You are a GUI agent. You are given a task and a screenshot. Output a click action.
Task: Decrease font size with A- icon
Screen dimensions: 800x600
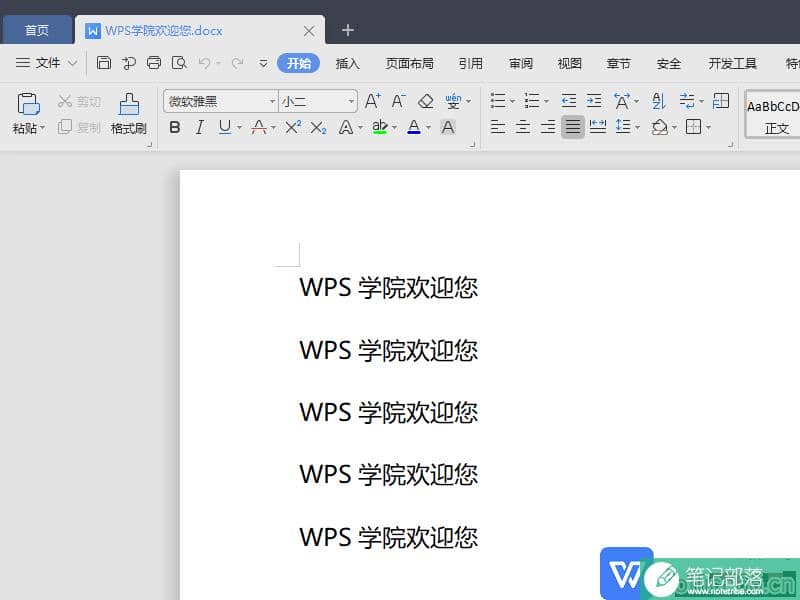[399, 101]
